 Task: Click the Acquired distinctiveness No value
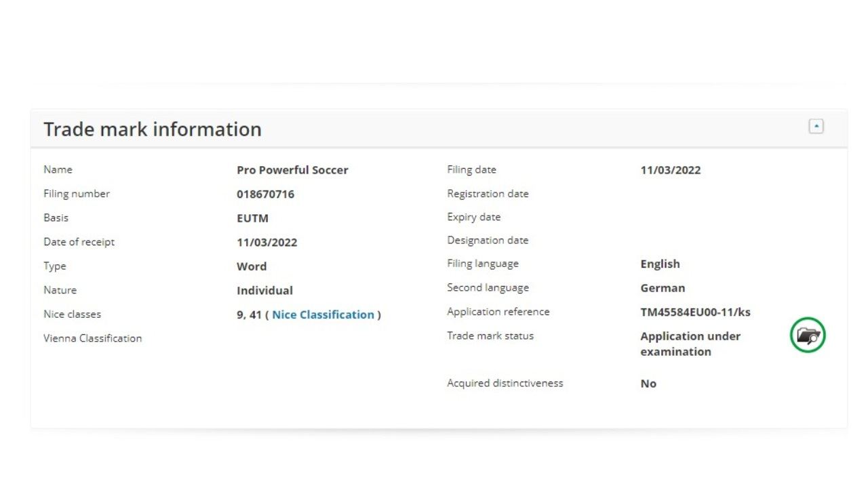point(648,384)
